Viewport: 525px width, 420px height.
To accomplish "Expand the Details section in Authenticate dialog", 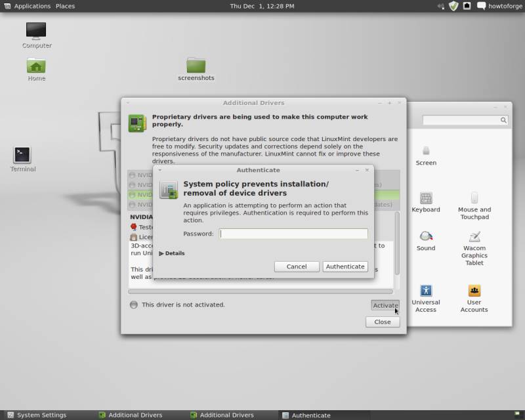I will [172, 253].
